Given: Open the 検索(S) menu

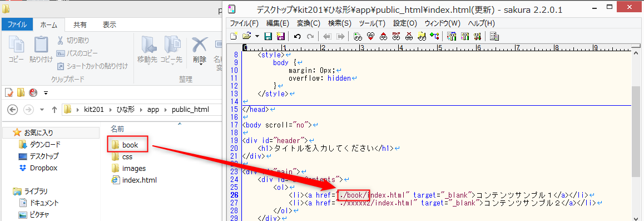Looking at the screenshot, I should 340,23.
